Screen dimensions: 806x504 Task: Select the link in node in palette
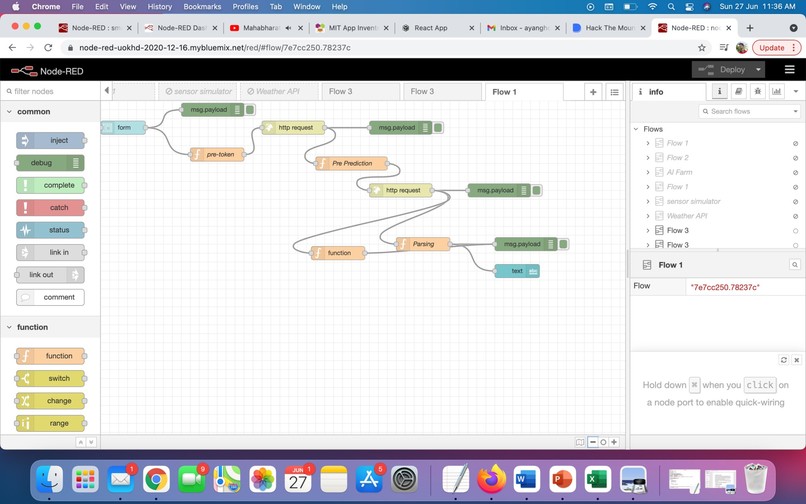[x=50, y=253]
